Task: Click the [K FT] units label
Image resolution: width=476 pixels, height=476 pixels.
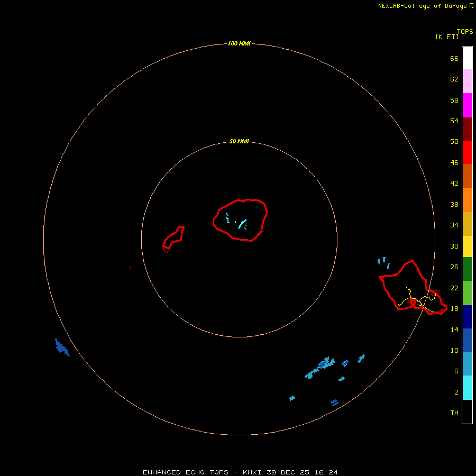Action: click(x=447, y=36)
